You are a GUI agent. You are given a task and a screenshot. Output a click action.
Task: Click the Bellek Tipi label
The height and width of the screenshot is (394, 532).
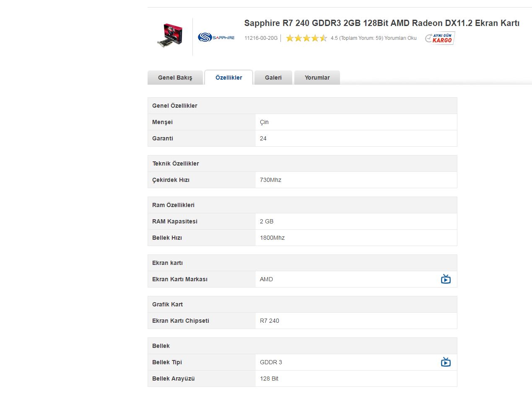tap(167, 362)
